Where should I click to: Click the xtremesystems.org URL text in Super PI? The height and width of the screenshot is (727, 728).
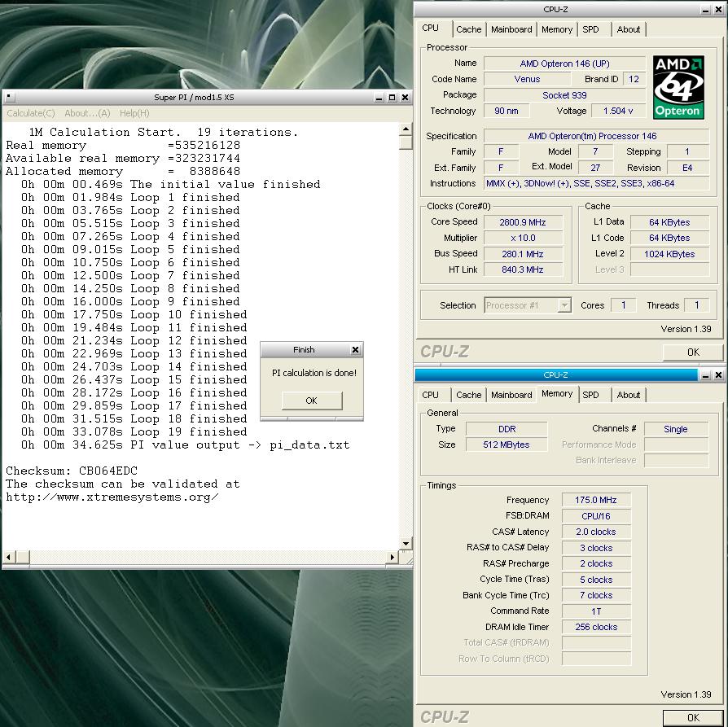pos(112,497)
